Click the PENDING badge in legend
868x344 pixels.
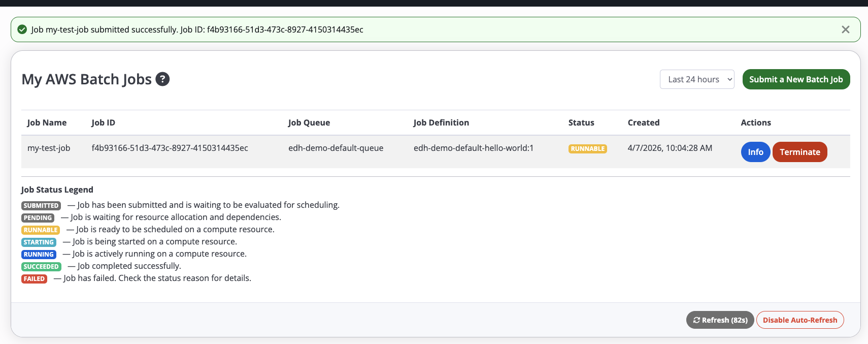[x=38, y=218]
